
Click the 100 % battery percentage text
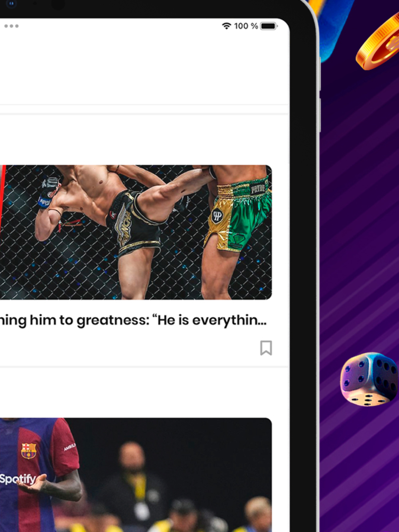click(x=246, y=26)
